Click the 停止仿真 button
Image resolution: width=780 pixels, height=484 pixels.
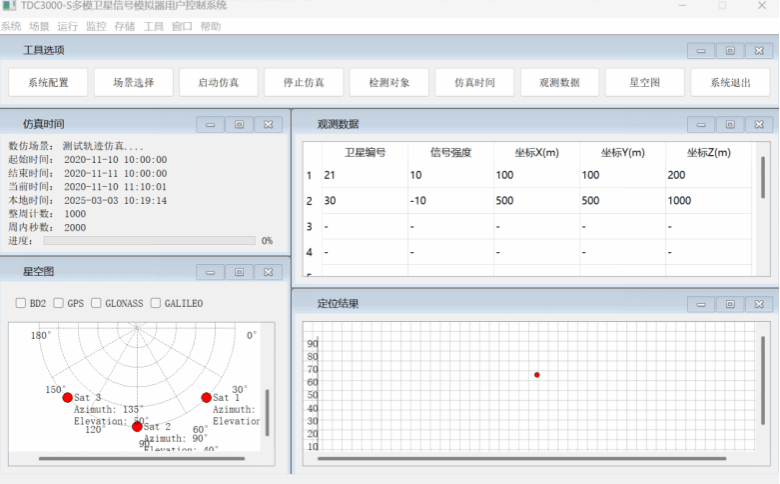304,83
